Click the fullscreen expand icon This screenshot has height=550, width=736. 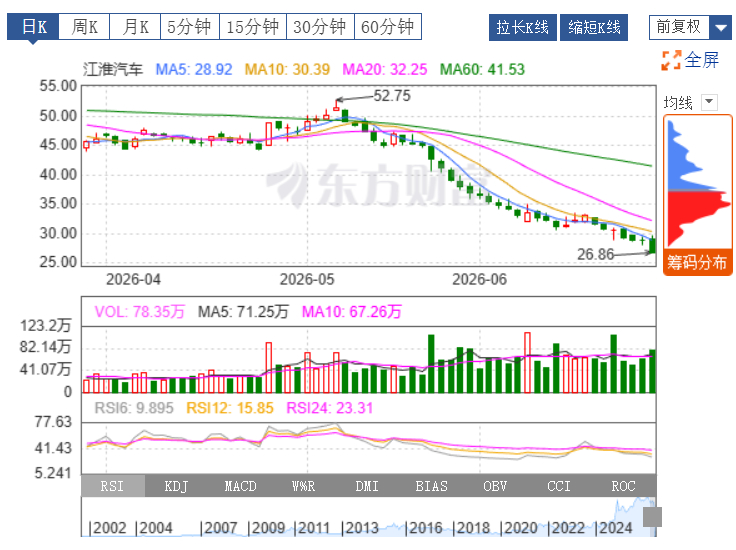[x=671, y=61]
